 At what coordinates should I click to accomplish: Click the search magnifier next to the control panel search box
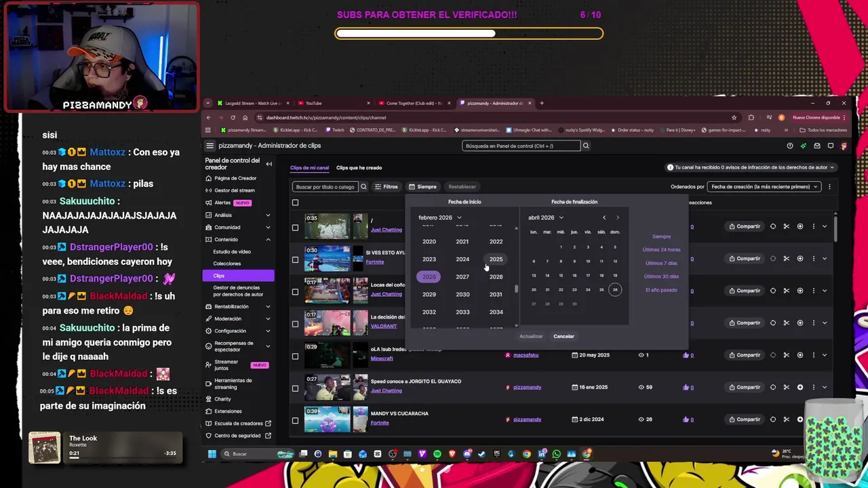pos(586,146)
